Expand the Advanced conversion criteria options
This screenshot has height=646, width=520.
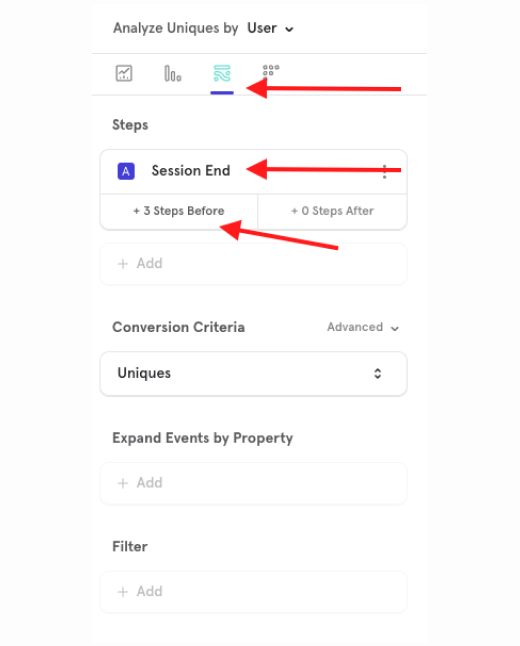click(363, 327)
